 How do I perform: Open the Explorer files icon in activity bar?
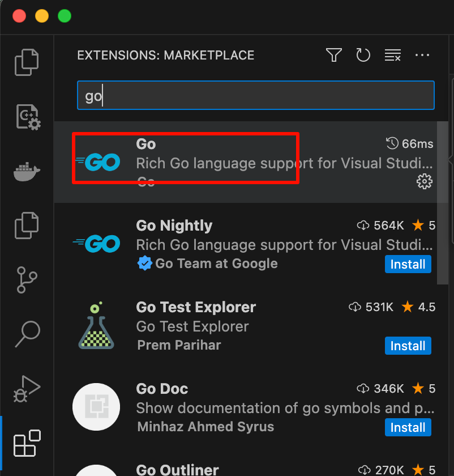coord(27,62)
